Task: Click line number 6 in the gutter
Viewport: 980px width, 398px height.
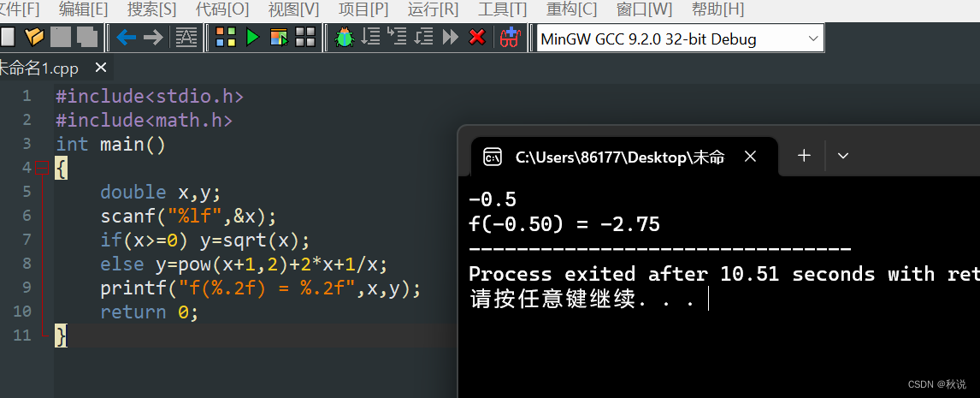Action: click(x=27, y=216)
